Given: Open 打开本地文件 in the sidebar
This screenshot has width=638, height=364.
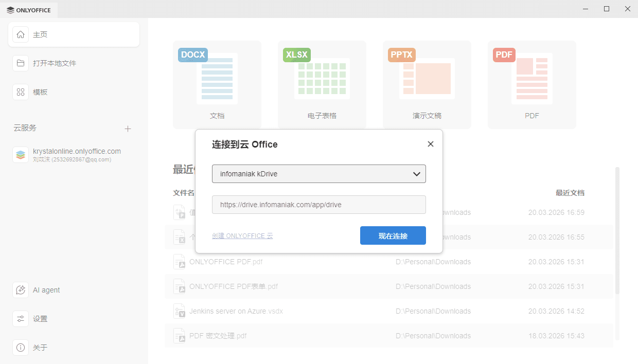Looking at the screenshot, I should point(74,63).
